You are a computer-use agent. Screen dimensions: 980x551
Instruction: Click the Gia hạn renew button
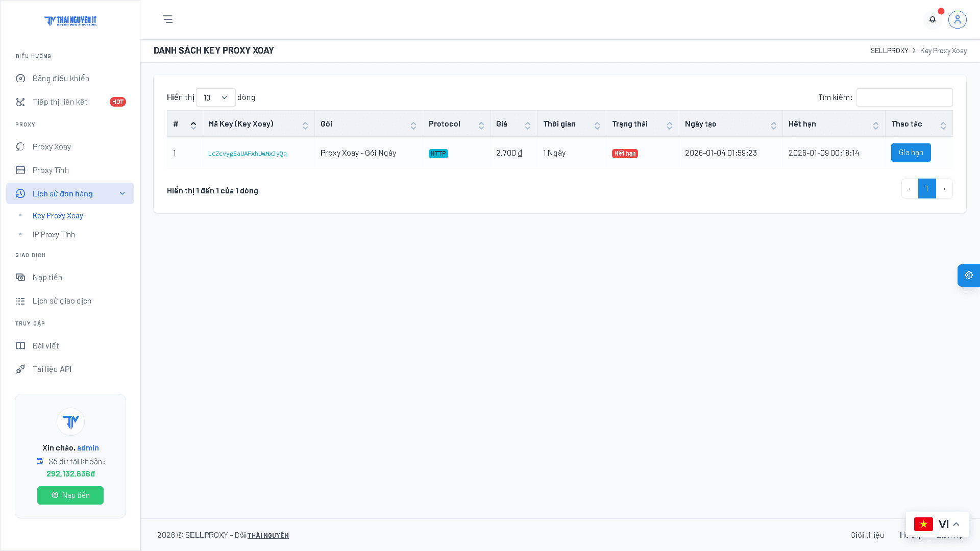coord(911,153)
